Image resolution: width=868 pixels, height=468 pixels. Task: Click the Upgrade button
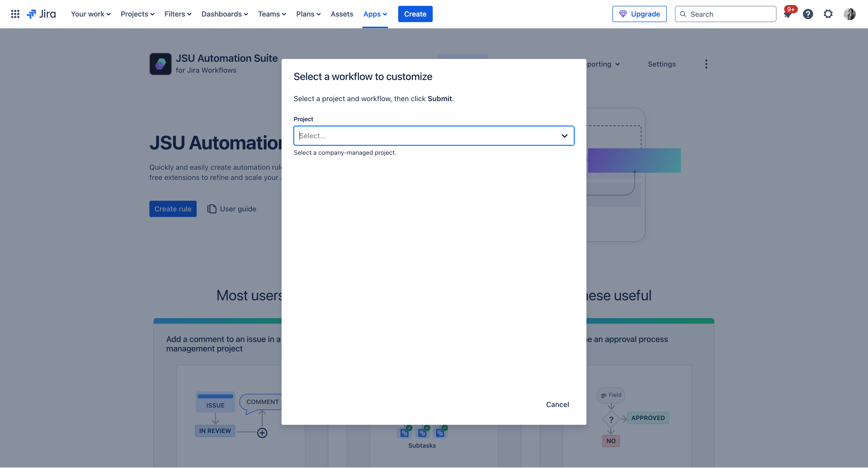click(x=639, y=14)
